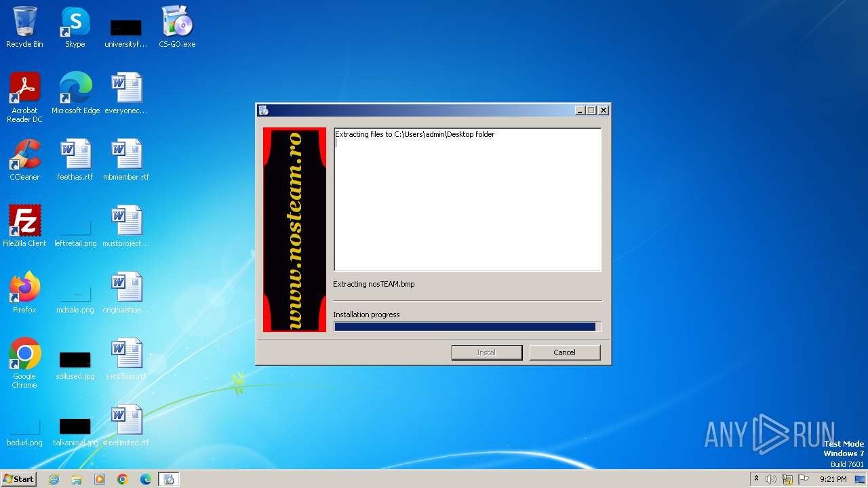Open File Explorer from the taskbar
Screen dimensions: 868x488
point(77,479)
